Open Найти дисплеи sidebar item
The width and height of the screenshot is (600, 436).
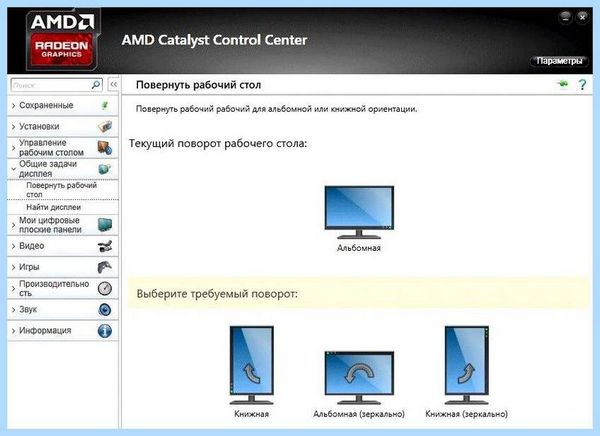tap(63, 207)
